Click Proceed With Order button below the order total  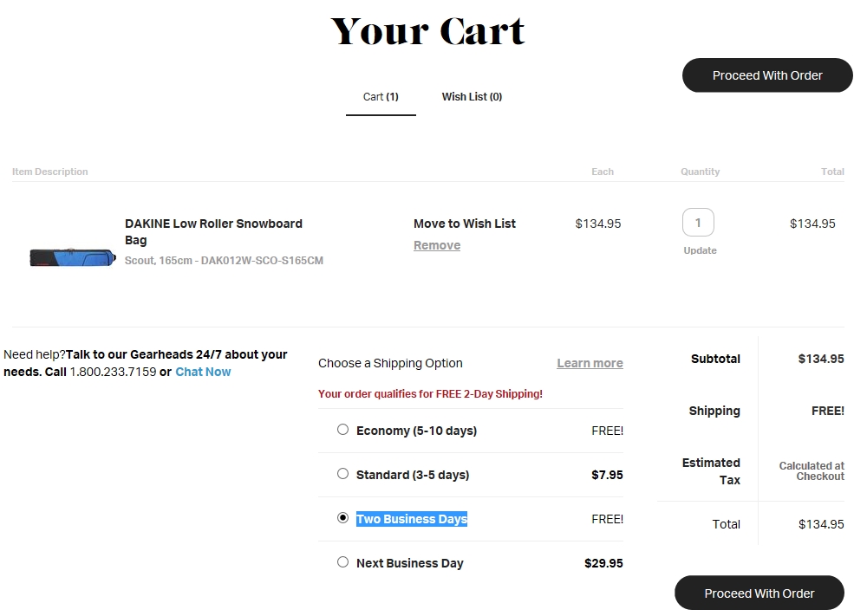click(x=759, y=593)
